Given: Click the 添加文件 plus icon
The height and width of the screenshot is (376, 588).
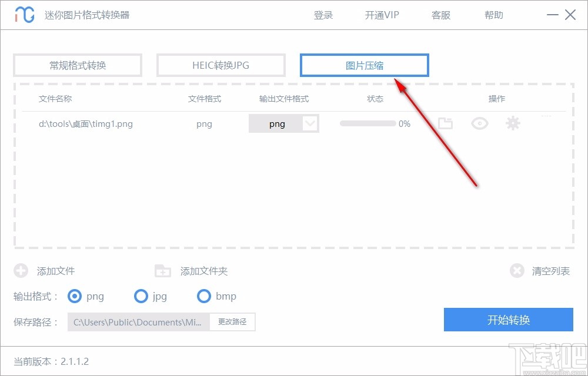Looking at the screenshot, I should coord(21,271).
